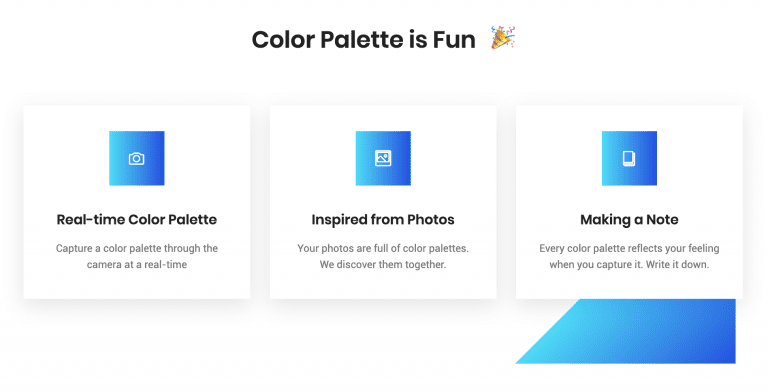768x392 pixels.
Task: Select the Real-time Color Palette heading
Action: coord(137,220)
